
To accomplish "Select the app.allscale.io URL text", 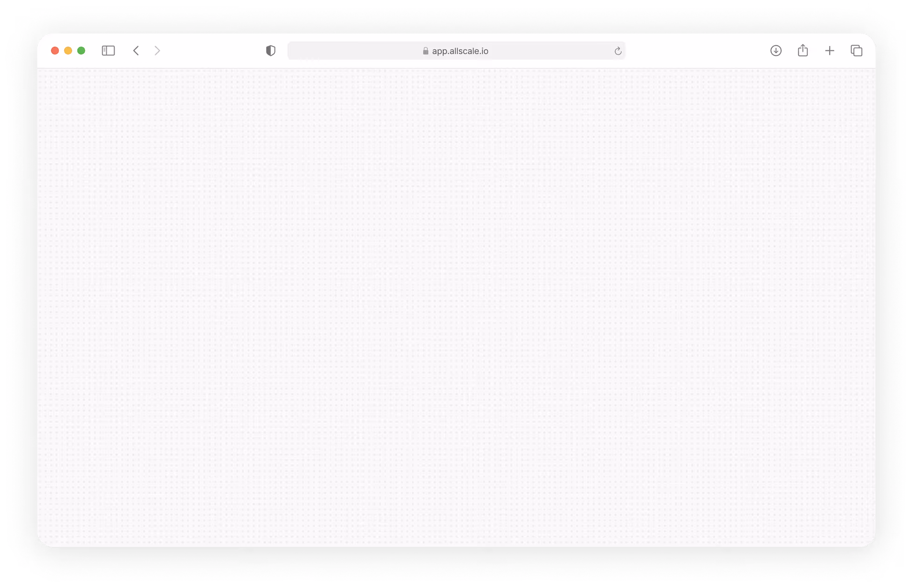I will point(460,51).
